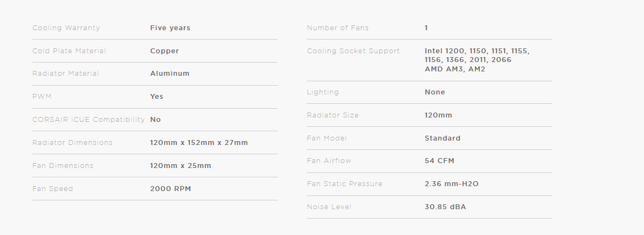Select the 2000 RPM fan speed value
Viewport: 644px width, 235px height.
pyautogui.click(x=170, y=189)
